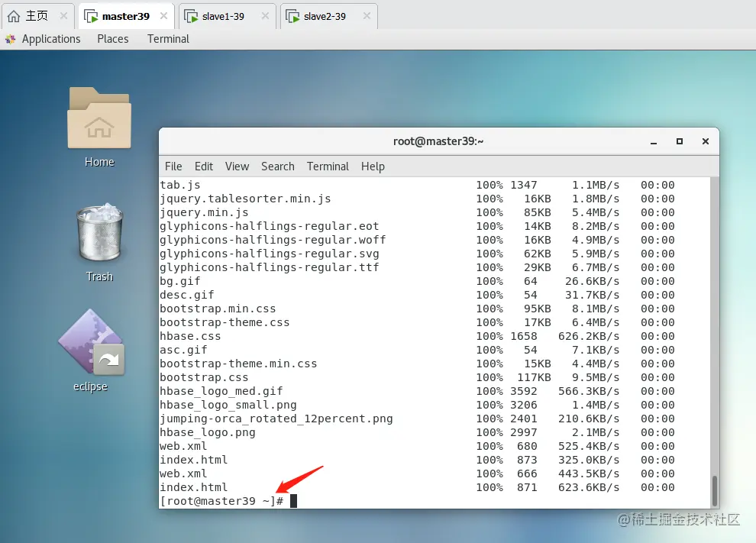Open the terminal's View menu
The width and height of the screenshot is (756, 543).
pos(237,166)
